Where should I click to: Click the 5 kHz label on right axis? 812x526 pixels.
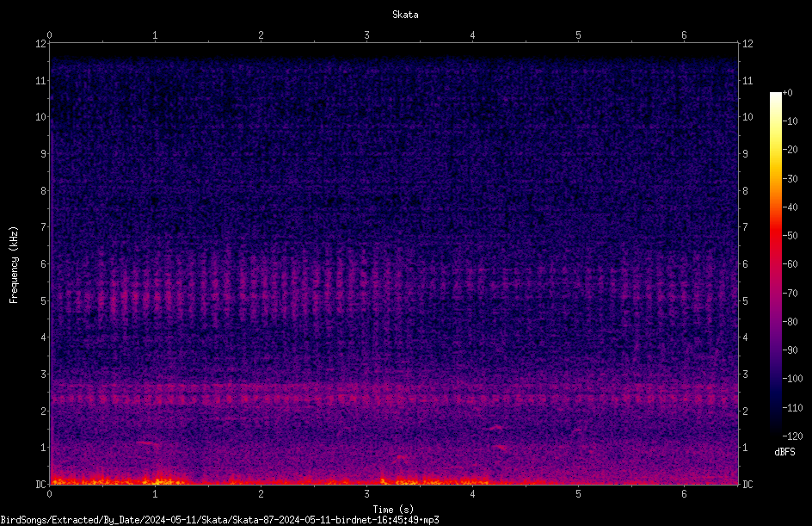745,301
